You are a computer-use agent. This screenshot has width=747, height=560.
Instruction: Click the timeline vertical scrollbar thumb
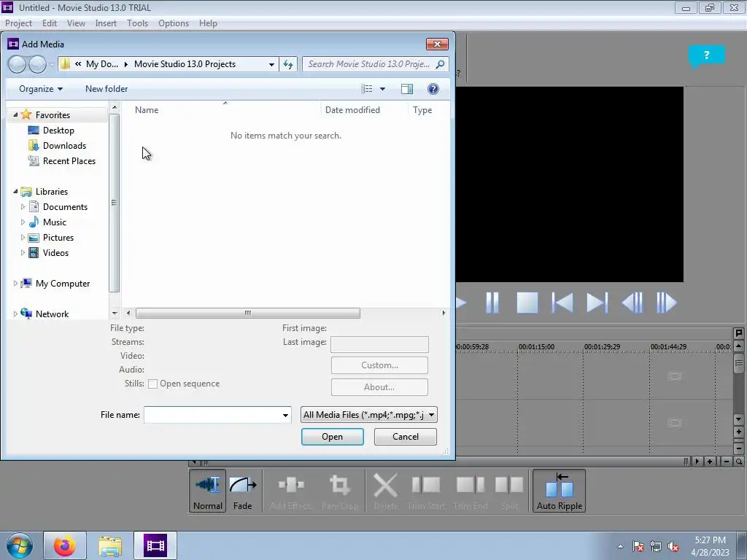tap(738, 363)
